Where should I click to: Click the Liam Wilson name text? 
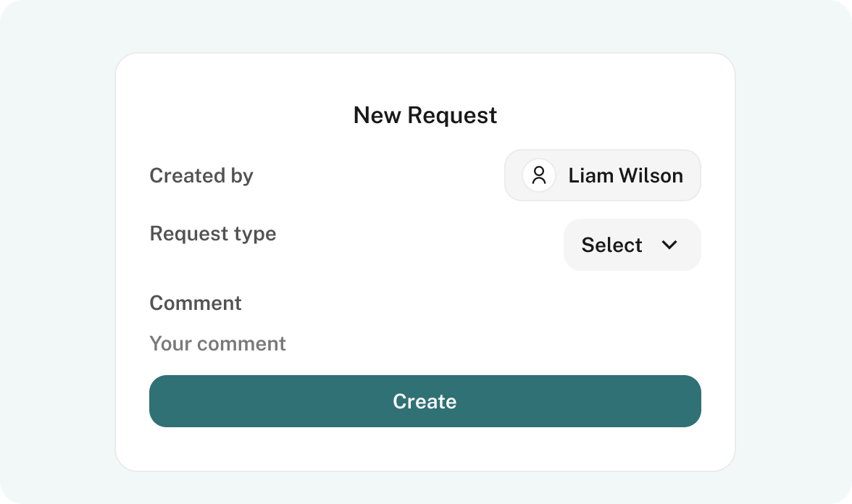pos(625,175)
